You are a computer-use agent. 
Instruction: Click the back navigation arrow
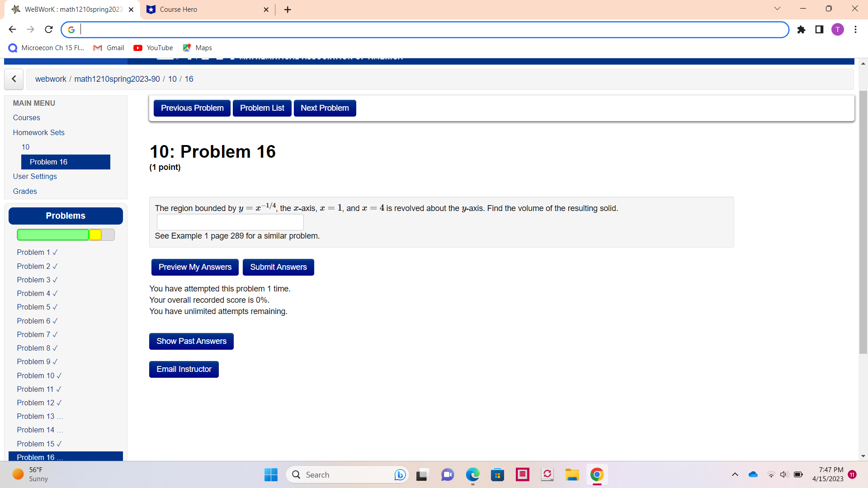click(12, 29)
